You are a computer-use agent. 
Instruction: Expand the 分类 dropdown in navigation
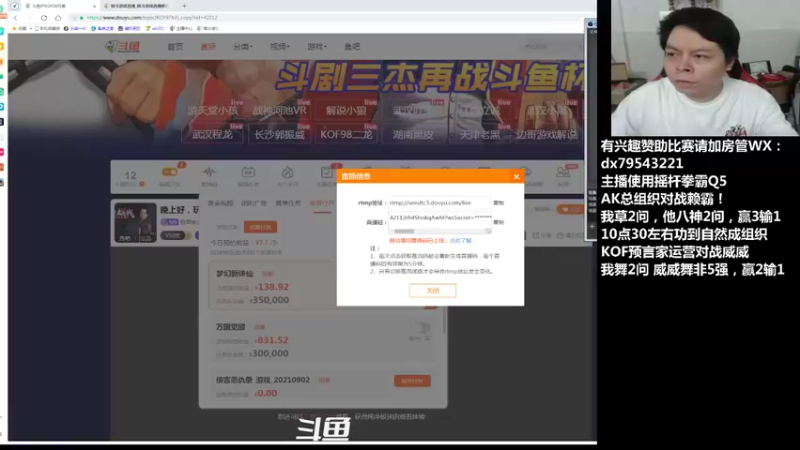click(242, 46)
